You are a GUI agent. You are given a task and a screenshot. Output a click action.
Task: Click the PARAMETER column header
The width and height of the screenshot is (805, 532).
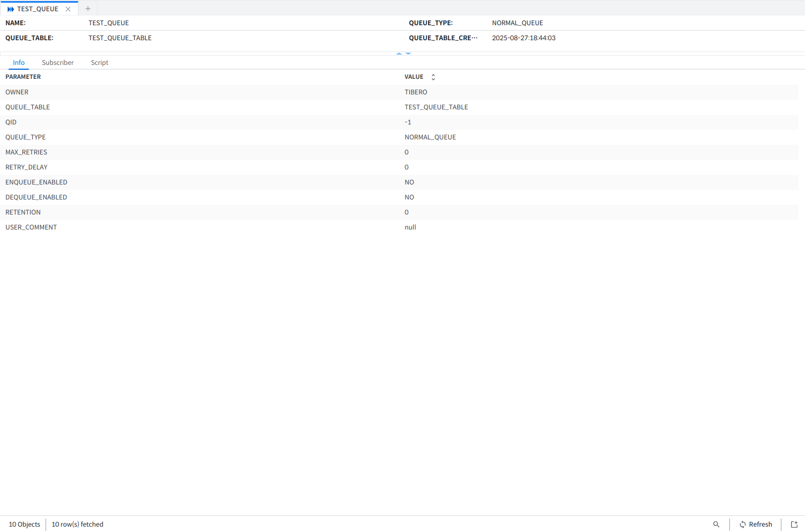[x=23, y=77]
